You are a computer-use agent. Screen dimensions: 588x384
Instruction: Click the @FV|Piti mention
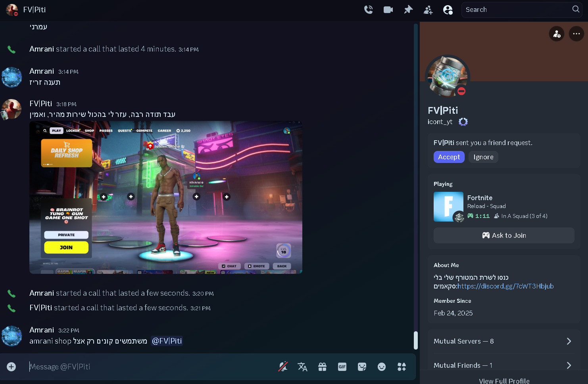167,341
